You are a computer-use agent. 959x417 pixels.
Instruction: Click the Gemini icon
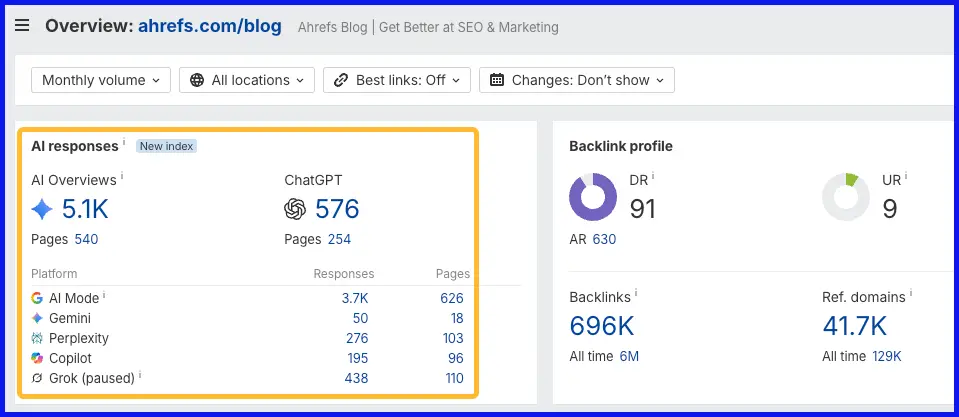[x=37, y=318]
